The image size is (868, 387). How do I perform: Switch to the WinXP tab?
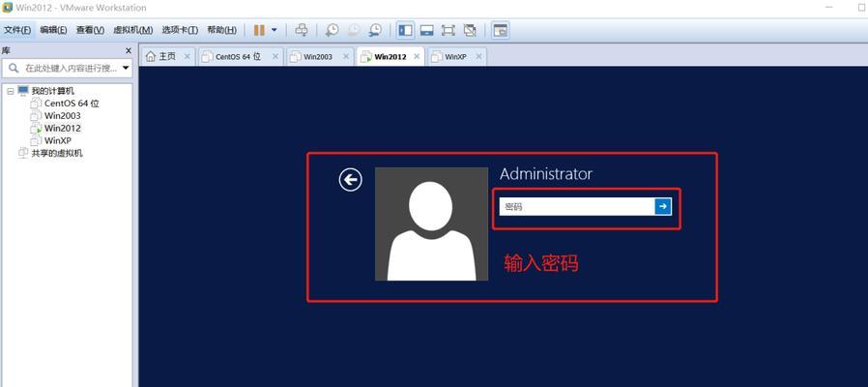point(456,56)
